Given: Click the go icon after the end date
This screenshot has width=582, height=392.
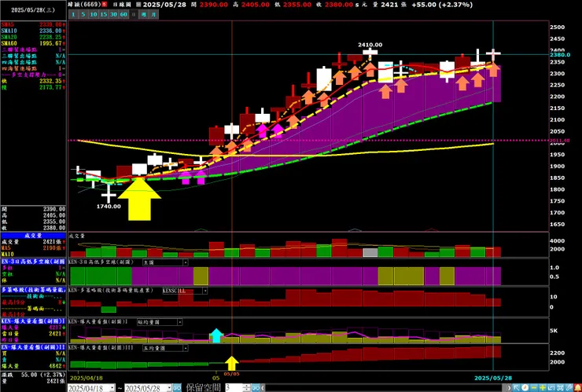Looking at the screenshot, I should [177, 388].
